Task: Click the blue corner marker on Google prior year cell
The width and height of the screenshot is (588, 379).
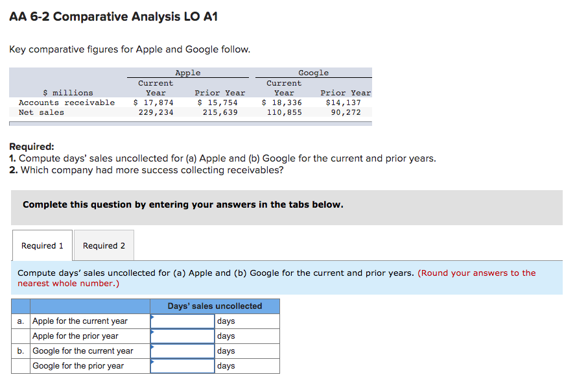Action: [152, 362]
